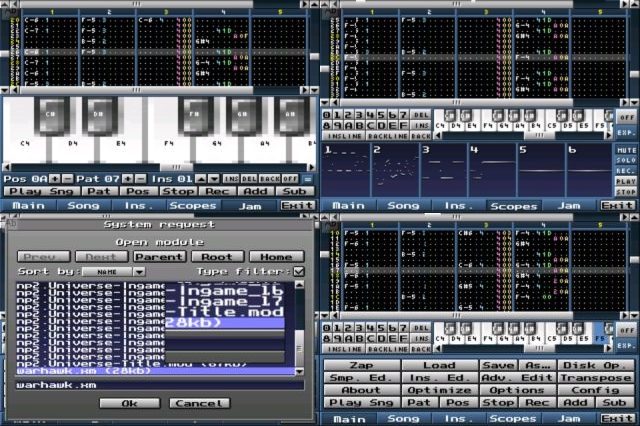640x426 pixels.
Task: Click the file list vertical scrollbar
Action: (x=297, y=325)
